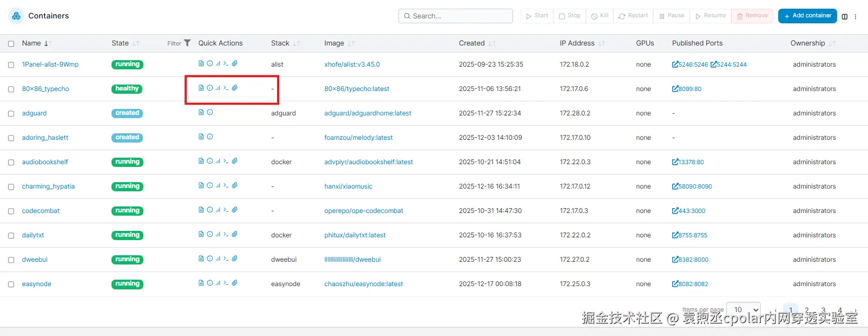The image size is (868, 336).
Task: Open the chaoszhu/easynode:latest image link
Action: (364, 284)
